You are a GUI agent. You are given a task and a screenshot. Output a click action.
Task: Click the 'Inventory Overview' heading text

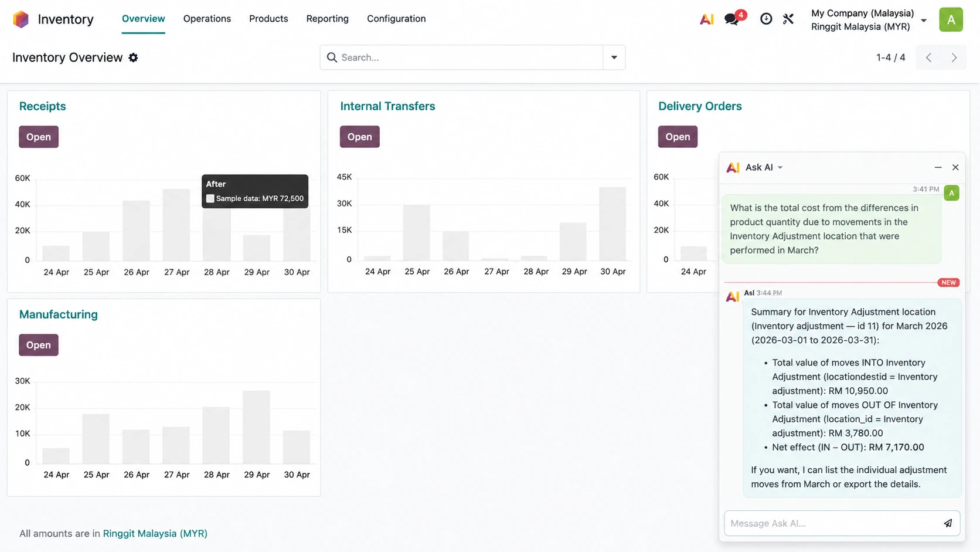point(67,57)
